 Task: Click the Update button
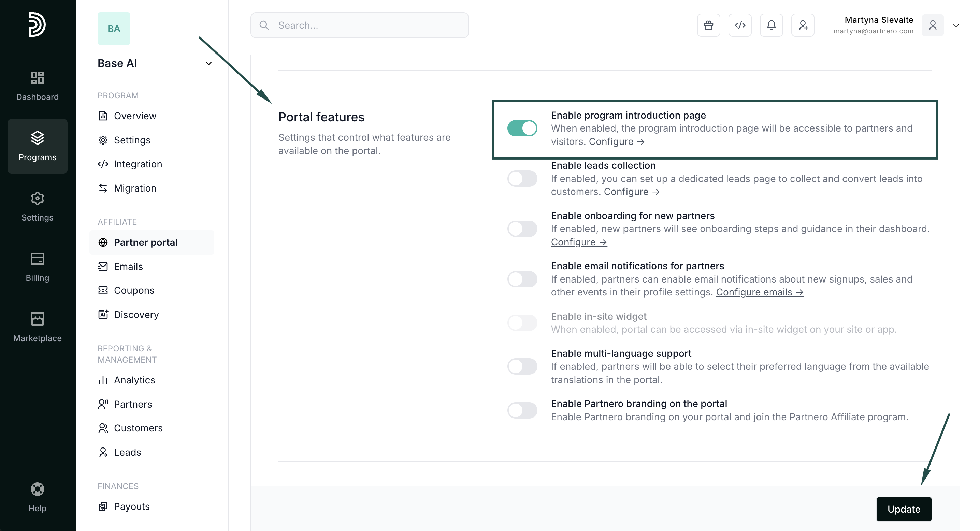(x=904, y=509)
